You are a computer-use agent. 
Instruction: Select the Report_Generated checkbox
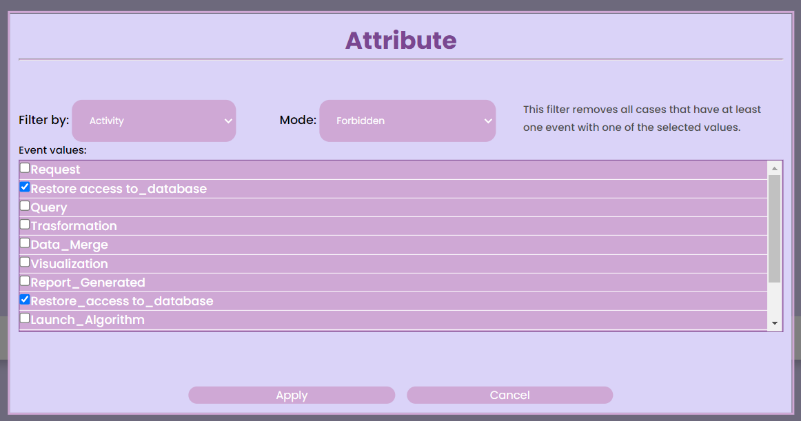(x=25, y=281)
